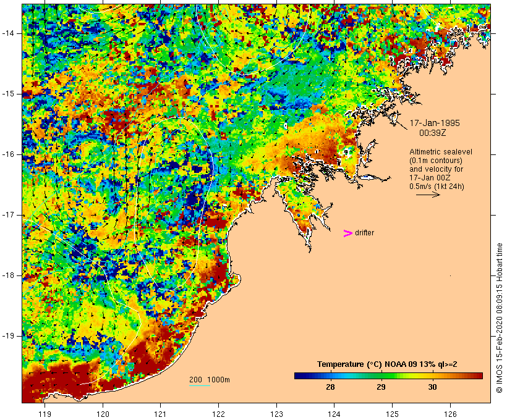Screen dimensions: 507x420
Task: Click latitude axis label '-19'
Action: point(8,336)
